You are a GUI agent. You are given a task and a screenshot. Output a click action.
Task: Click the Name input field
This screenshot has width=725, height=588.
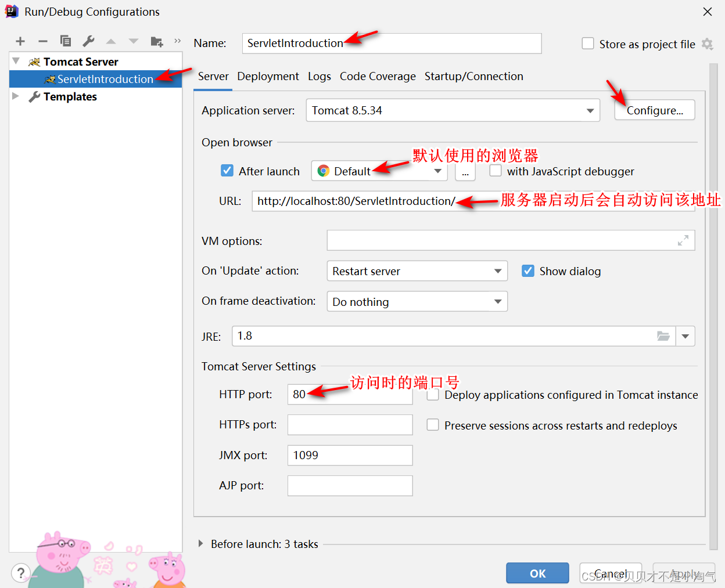point(392,43)
